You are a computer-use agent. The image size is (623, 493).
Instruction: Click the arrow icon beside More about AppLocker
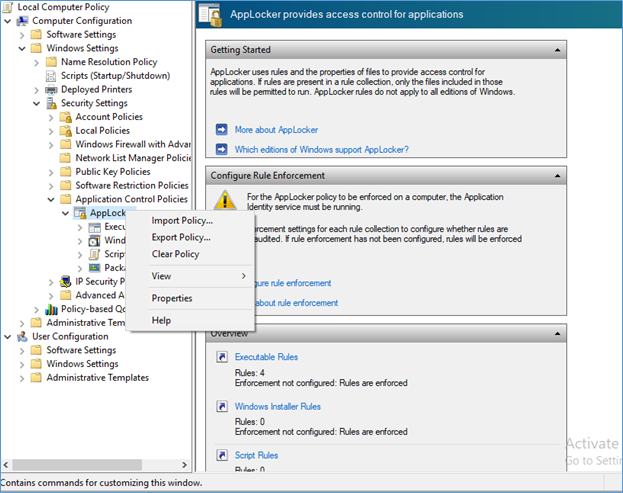[x=222, y=130]
